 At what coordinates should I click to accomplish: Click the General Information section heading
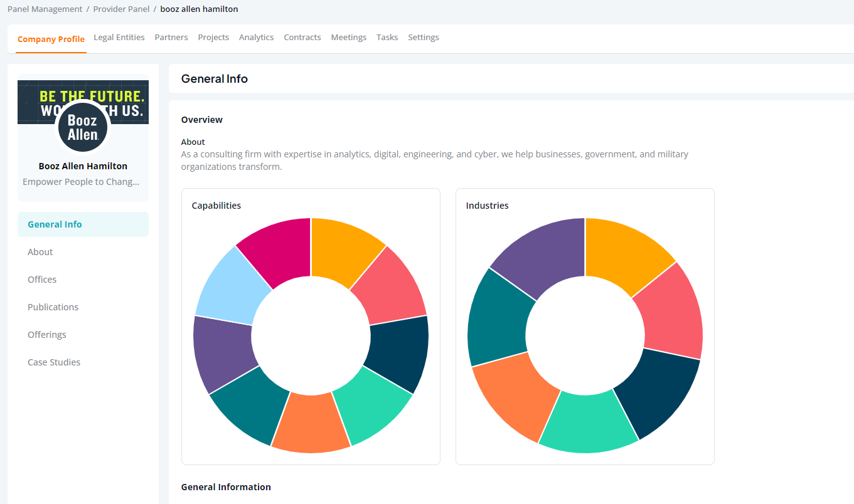(226, 487)
